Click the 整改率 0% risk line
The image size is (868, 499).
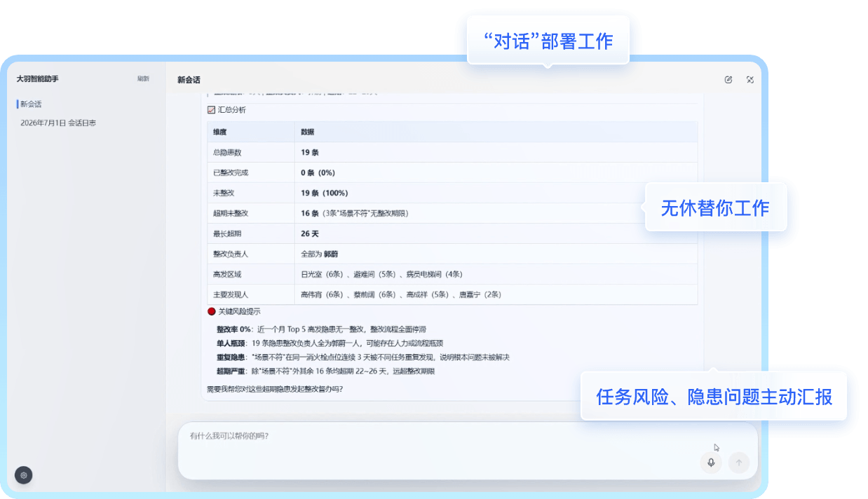point(322,329)
